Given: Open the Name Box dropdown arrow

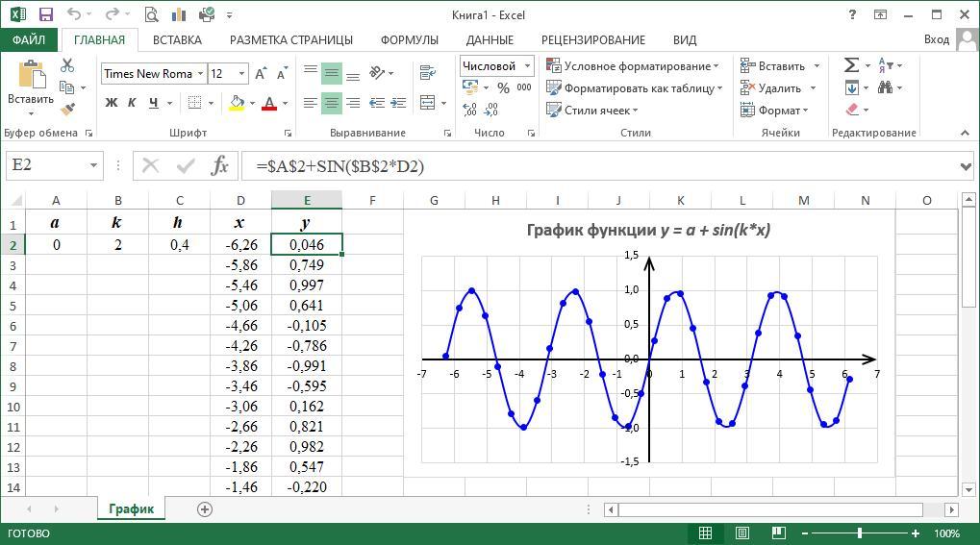Looking at the screenshot, I should point(93,165).
